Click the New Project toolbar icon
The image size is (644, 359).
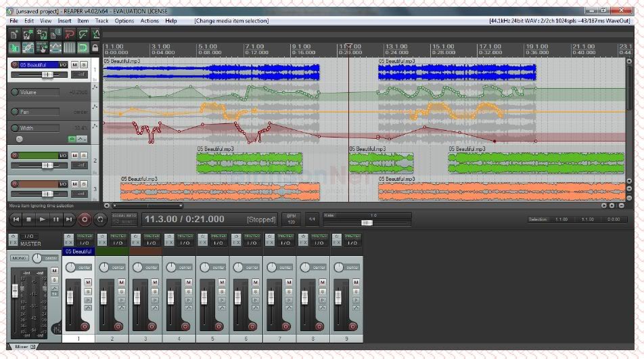click(x=14, y=34)
